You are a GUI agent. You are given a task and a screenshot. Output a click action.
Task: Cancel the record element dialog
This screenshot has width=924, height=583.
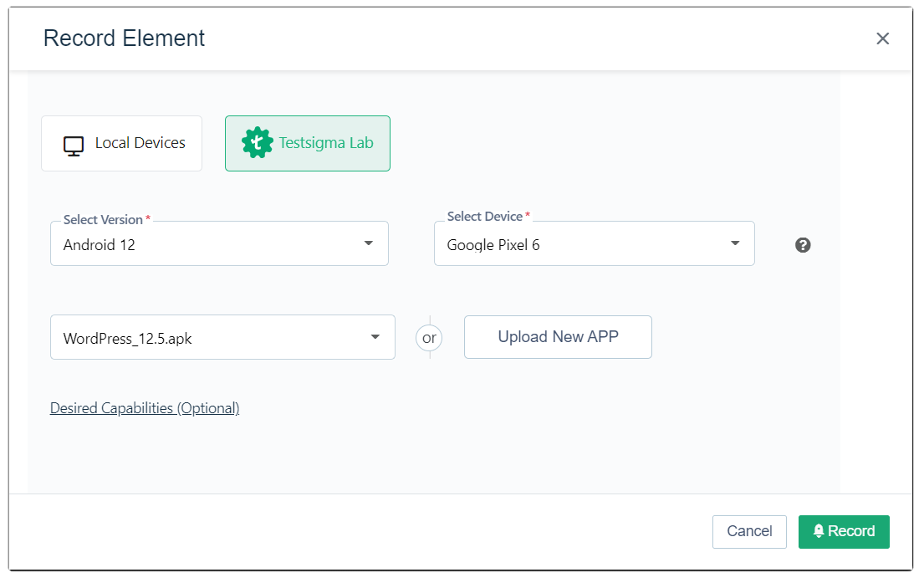[x=749, y=531]
